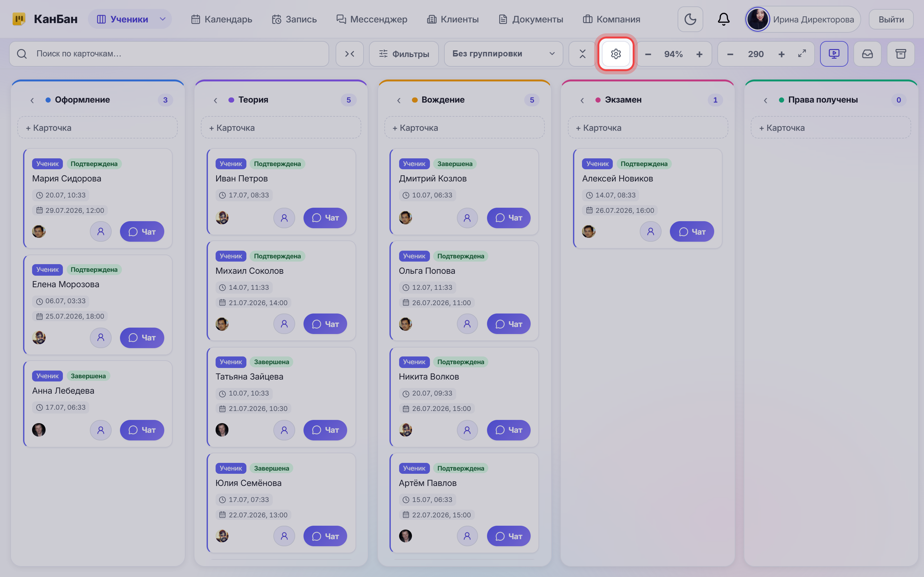Click the Выйти button
Screen dimensions: 924x577
click(x=891, y=20)
